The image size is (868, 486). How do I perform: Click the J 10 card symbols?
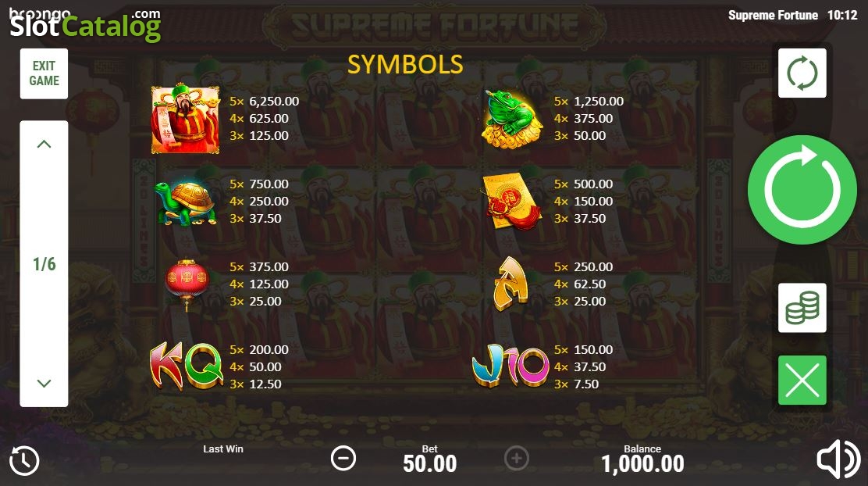coord(510,365)
